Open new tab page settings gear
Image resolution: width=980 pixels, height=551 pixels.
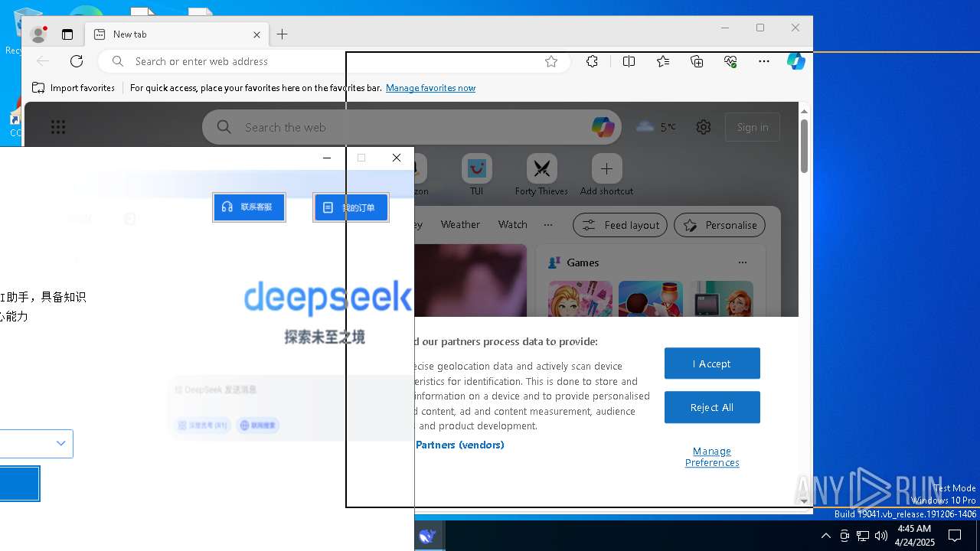coord(704,127)
